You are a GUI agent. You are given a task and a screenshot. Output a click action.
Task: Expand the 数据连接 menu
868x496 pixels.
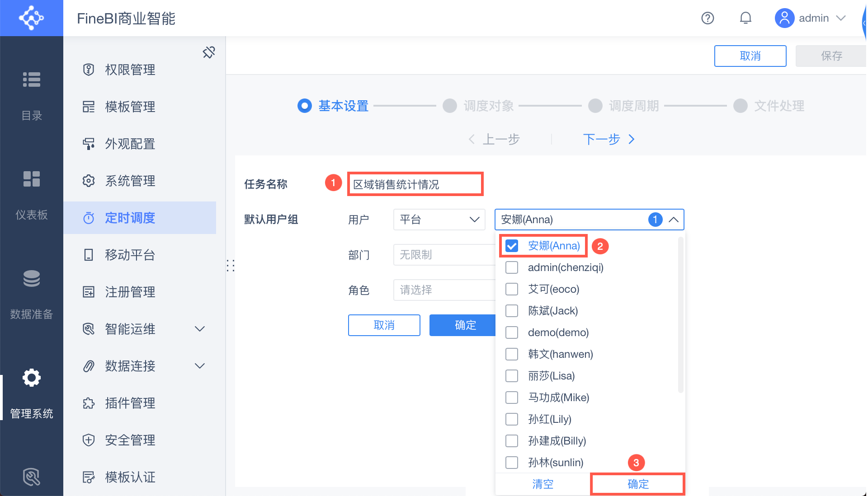click(199, 366)
